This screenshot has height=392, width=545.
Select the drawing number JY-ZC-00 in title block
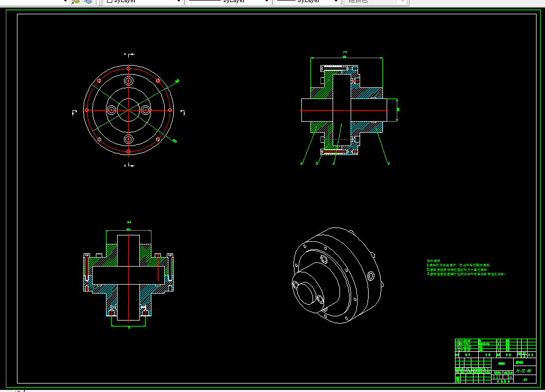click(x=523, y=371)
